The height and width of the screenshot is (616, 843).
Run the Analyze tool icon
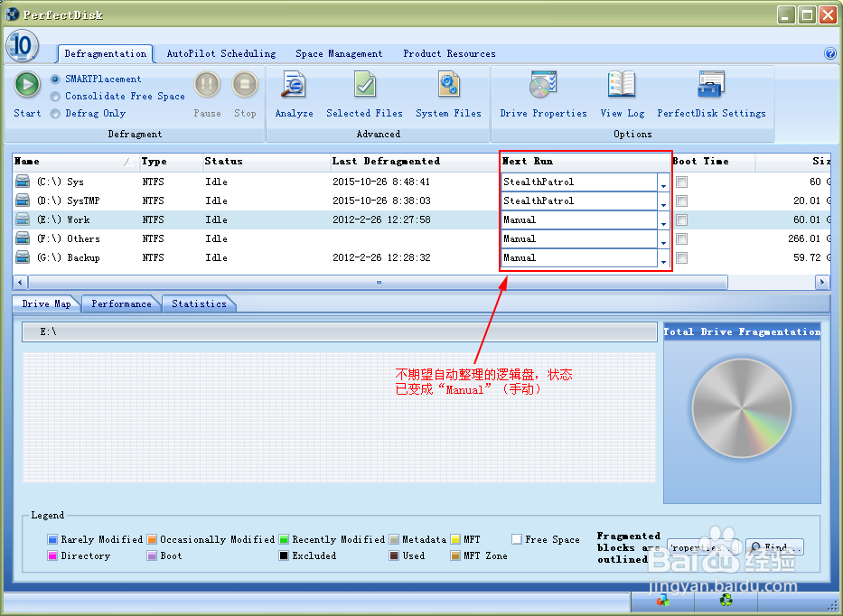point(294,85)
